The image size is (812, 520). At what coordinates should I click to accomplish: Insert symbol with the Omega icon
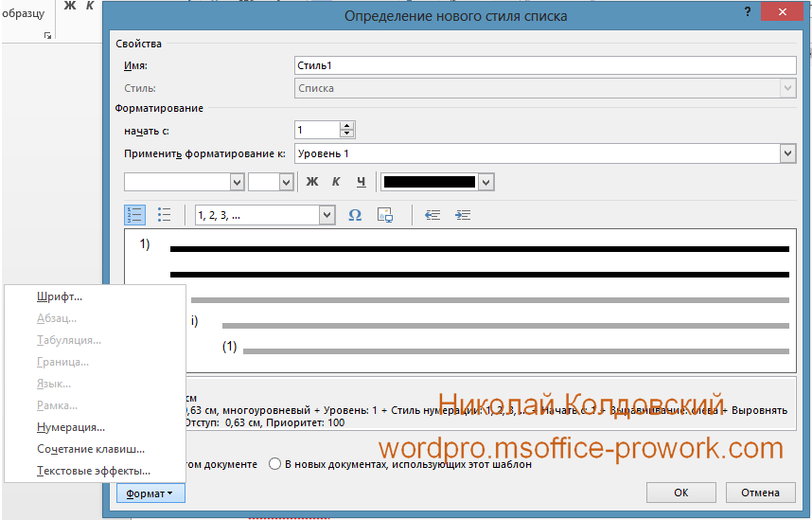355,215
